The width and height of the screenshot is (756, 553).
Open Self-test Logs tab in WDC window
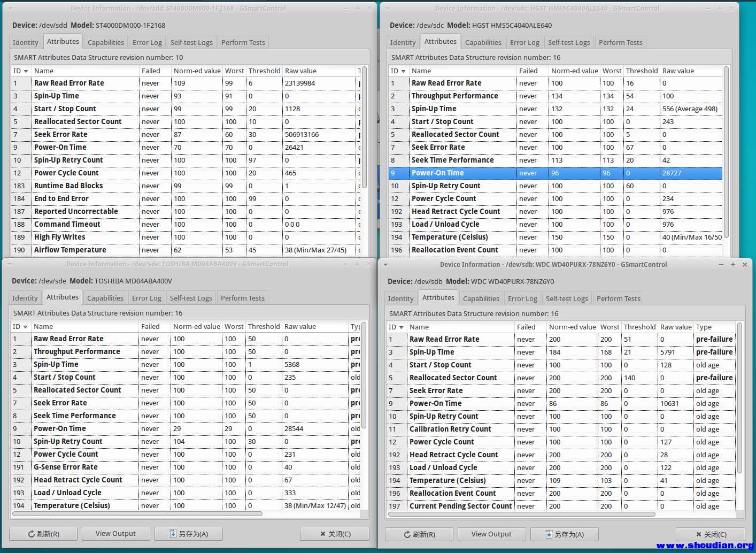[x=567, y=298]
